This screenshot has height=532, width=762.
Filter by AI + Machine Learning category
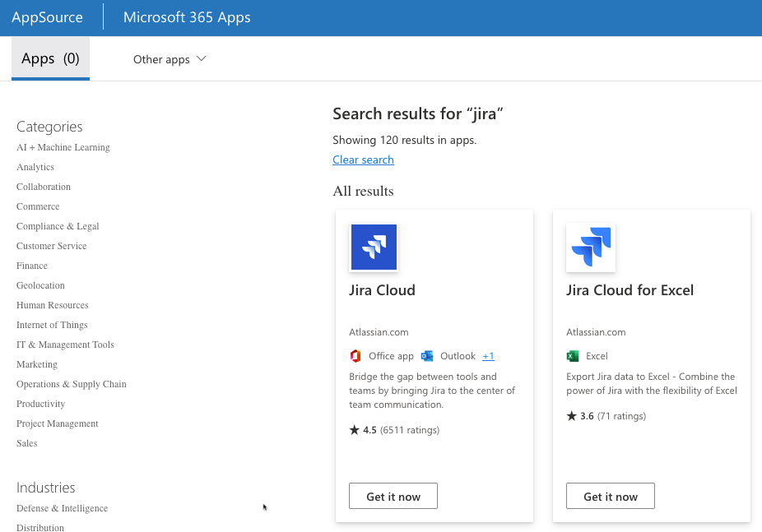point(63,147)
